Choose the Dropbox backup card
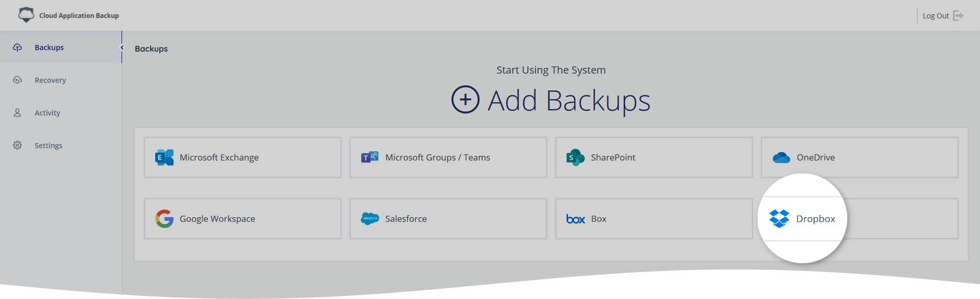 [860, 219]
